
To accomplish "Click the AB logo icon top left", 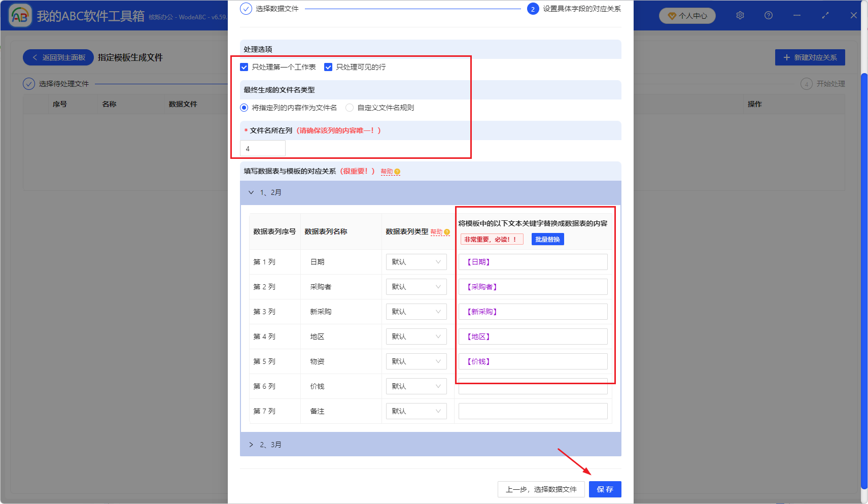I will coord(20,15).
